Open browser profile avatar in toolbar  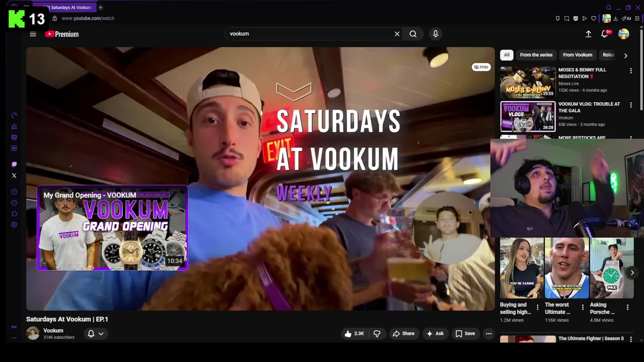click(x=606, y=19)
